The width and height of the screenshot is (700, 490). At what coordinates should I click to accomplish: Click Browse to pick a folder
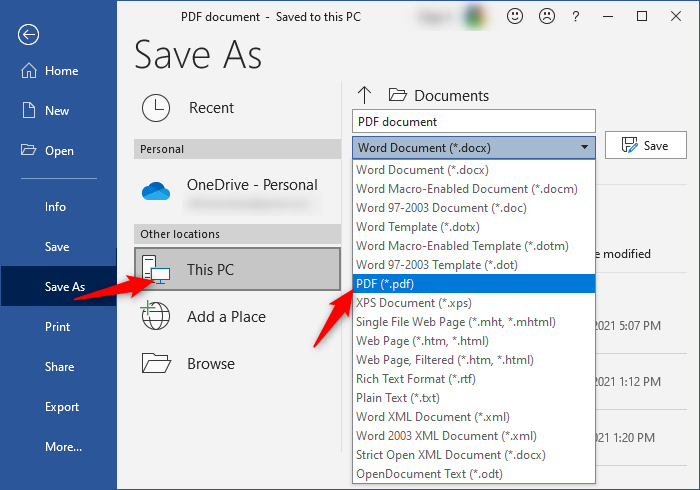[237, 363]
